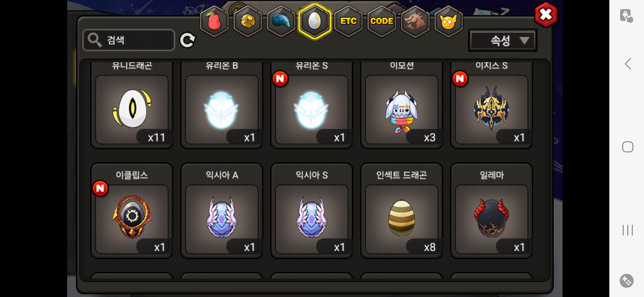The image size is (644, 297).
Task: Select the egg inventory tab
Action: [315, 21]
